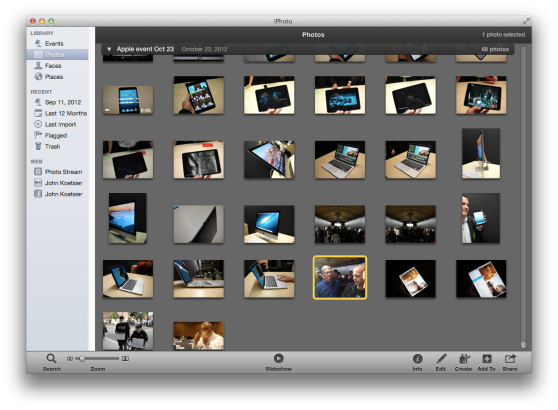The image size is (558, 410).
Task: Select the tall iMac side-profile photo
Action: pyautogui.click(x=481, y=153)
